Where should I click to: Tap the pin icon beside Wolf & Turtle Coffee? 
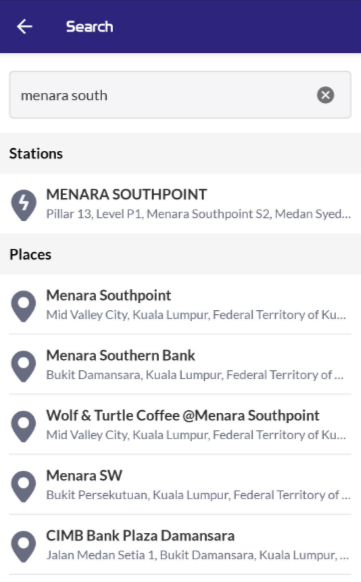[24, 426]
